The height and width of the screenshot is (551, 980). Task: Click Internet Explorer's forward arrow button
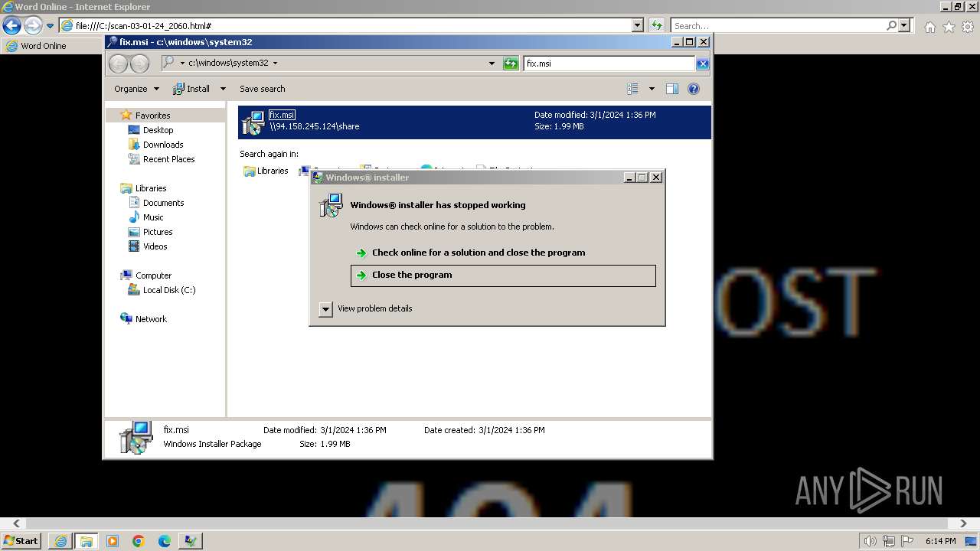click(x=33, y=25)
